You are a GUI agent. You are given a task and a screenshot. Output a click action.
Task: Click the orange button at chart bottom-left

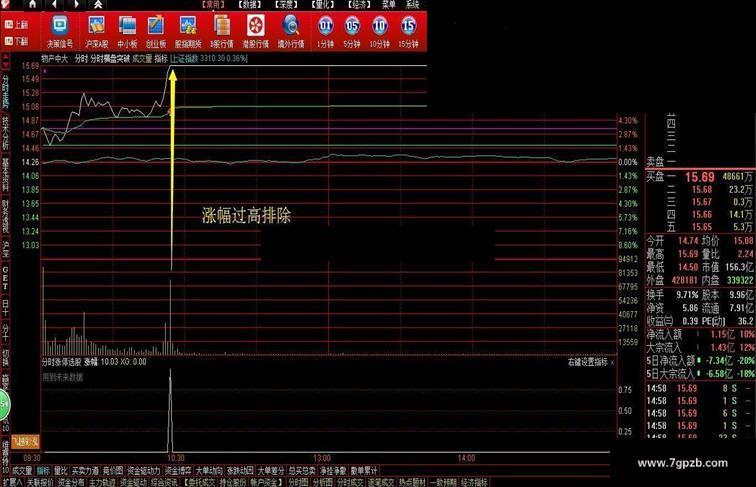click(x=25, y=441)
